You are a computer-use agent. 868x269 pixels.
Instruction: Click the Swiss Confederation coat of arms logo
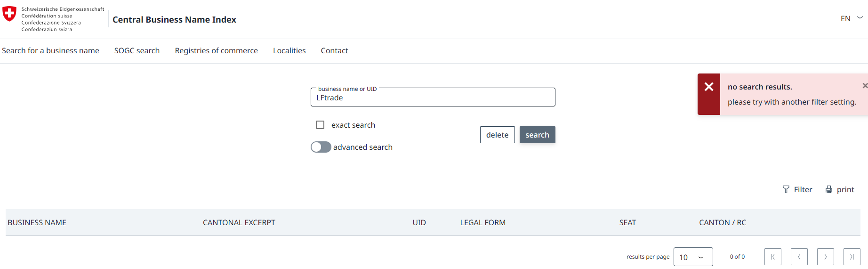click(x=9, y=14)
